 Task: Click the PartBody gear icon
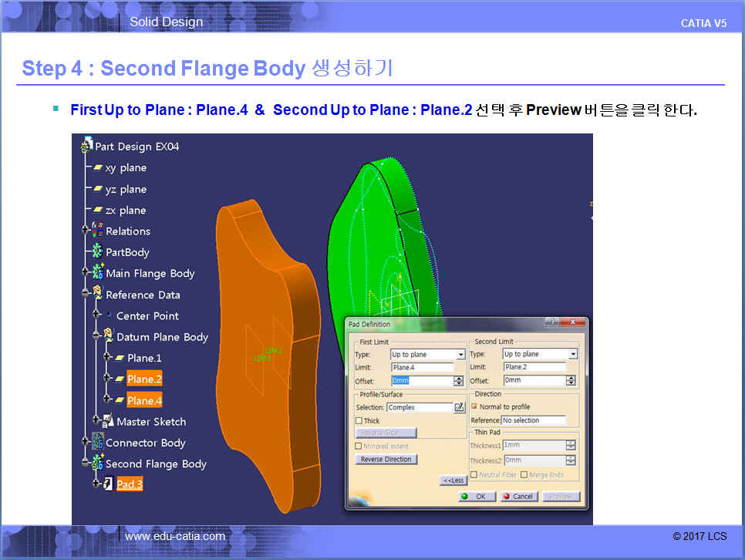98,251
